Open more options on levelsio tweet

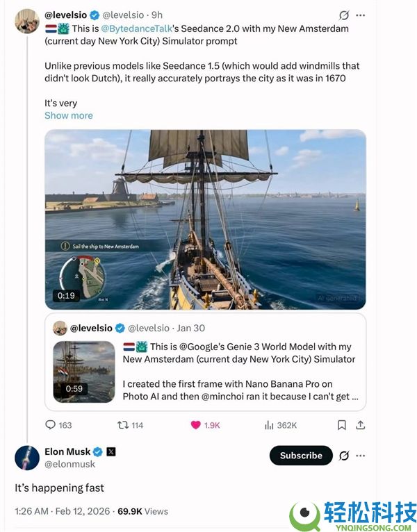(x=360, y=15)
